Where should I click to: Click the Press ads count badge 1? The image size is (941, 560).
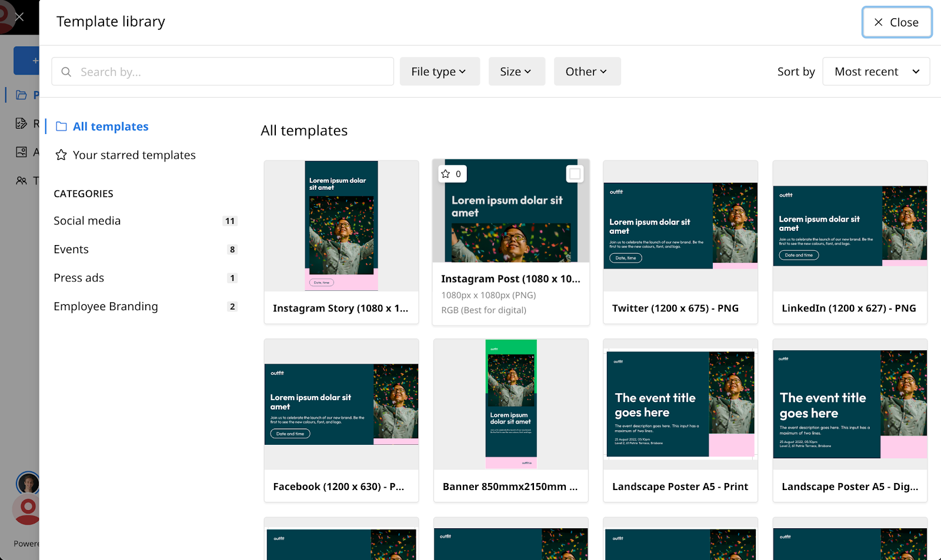(232, 278)
